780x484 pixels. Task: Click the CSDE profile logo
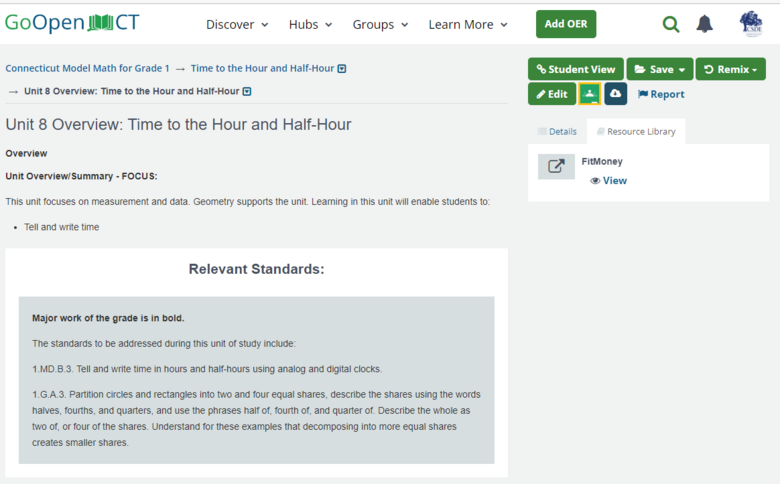[750, 24]
